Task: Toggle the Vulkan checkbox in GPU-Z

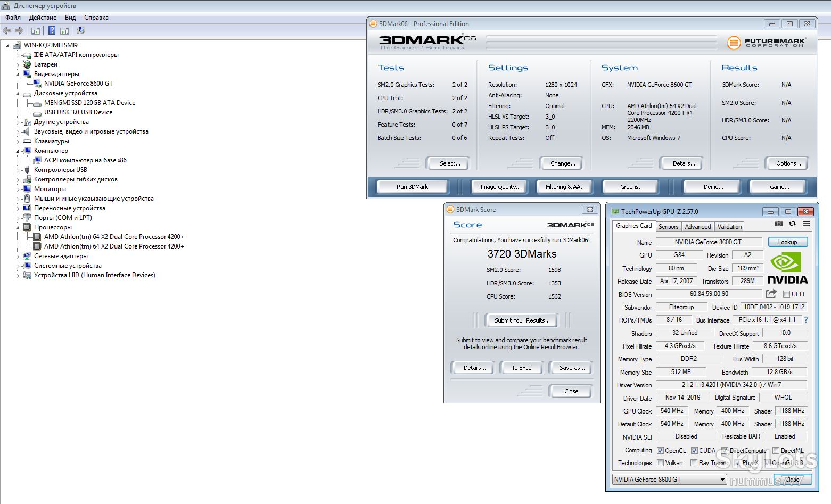Action: click(660, 463)
